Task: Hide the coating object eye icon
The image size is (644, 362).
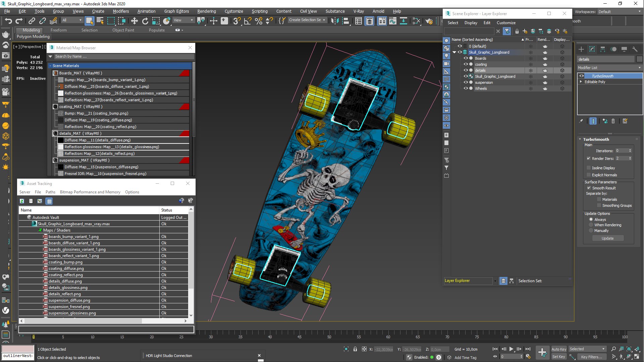Action: coord(466,64)
